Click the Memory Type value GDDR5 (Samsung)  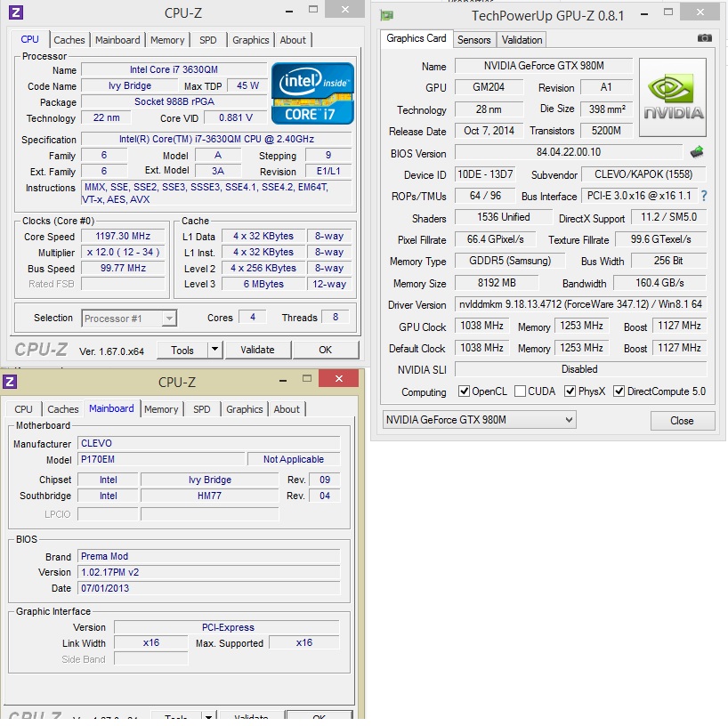[x=510, y=261]
